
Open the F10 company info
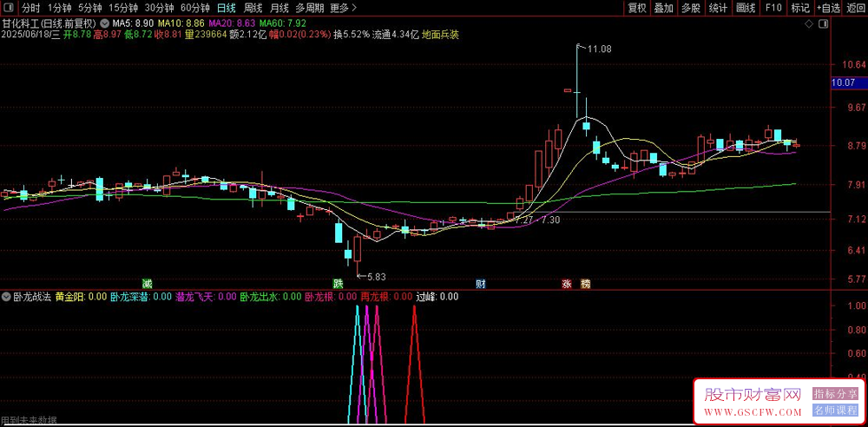(773, 8)
